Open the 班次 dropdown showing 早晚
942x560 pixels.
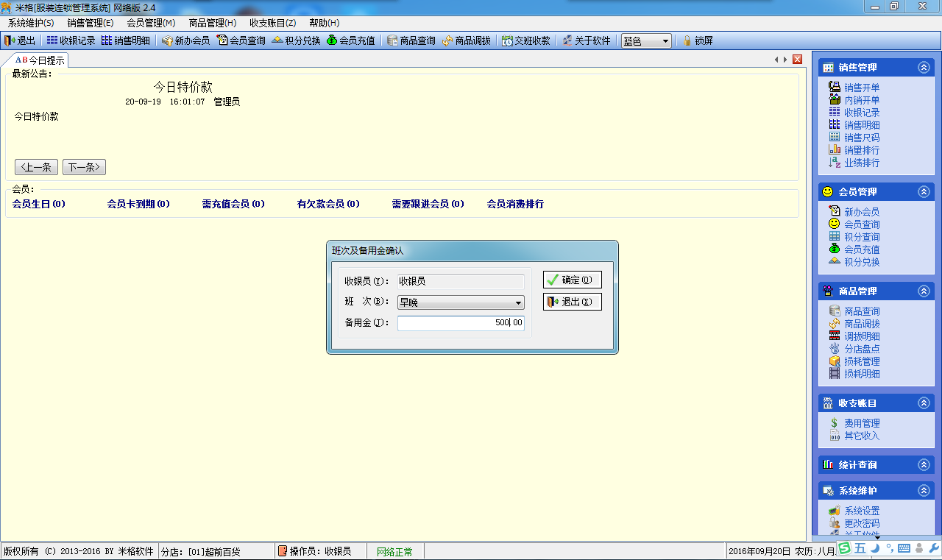coord(461,302)
